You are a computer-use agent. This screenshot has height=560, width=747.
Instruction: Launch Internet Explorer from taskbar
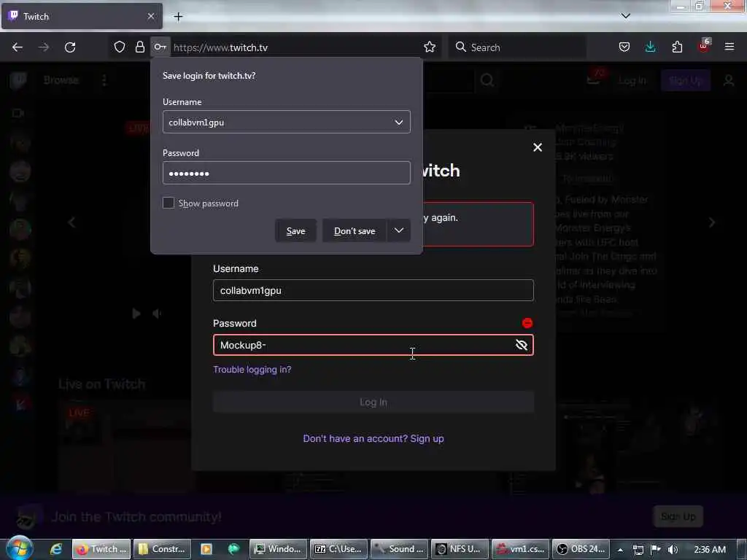coord(56,549)
